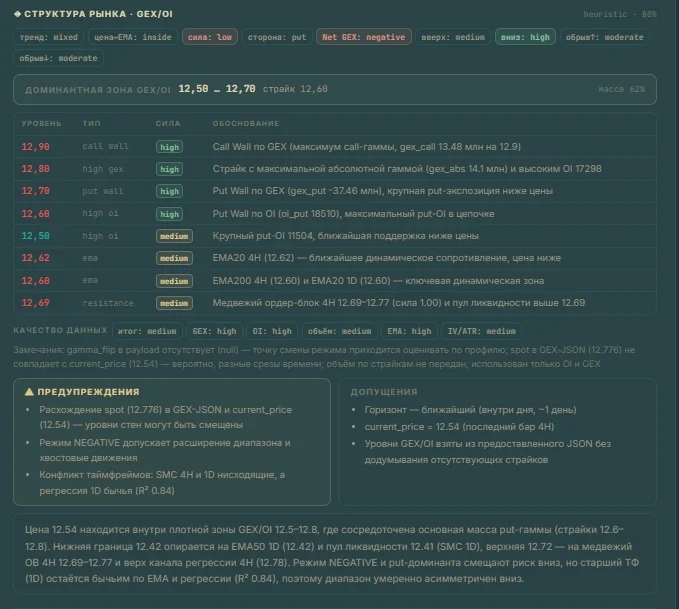The image size is (679, 609).
Task: Click the СИЛА column header
Action: 168,123
